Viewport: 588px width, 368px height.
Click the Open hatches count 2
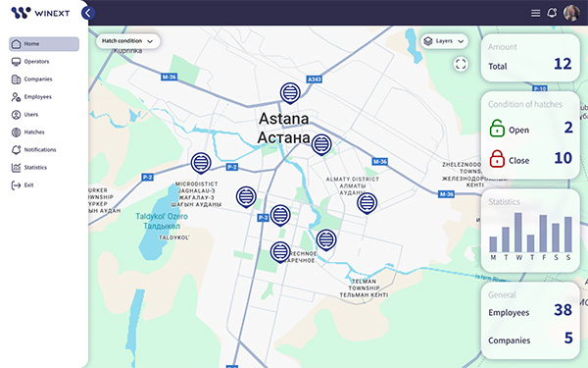click(568, 128)
